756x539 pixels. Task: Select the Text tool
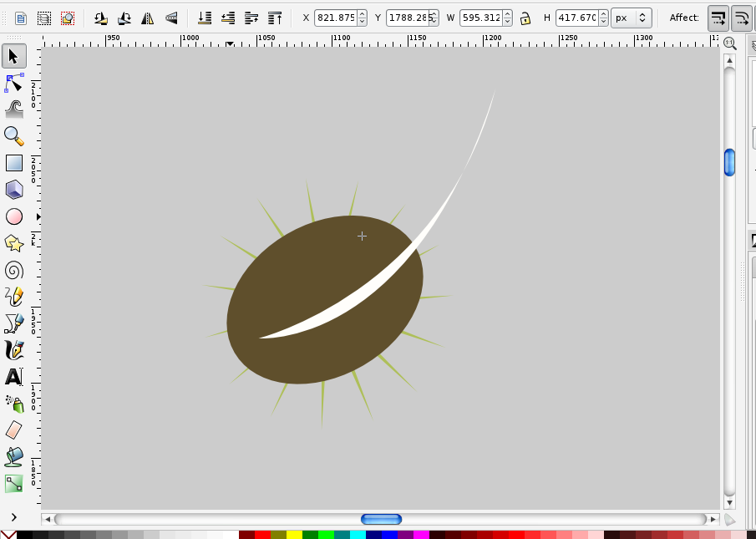point(13,377)
